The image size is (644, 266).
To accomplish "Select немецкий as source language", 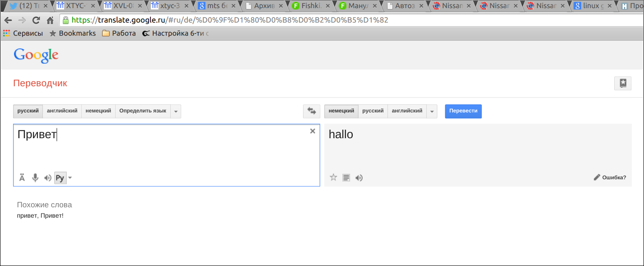I will click(98, 111).
